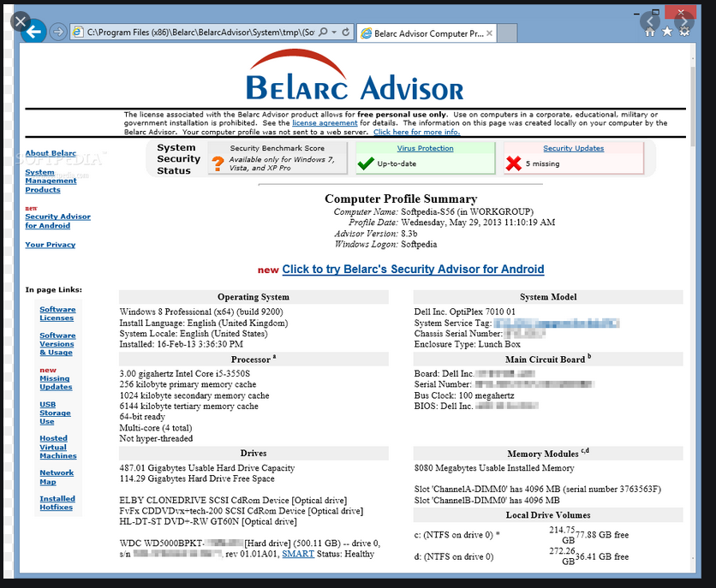Click 'Windows 8 Professional (x64) (build 9200)' text

[x=201, y=312]
